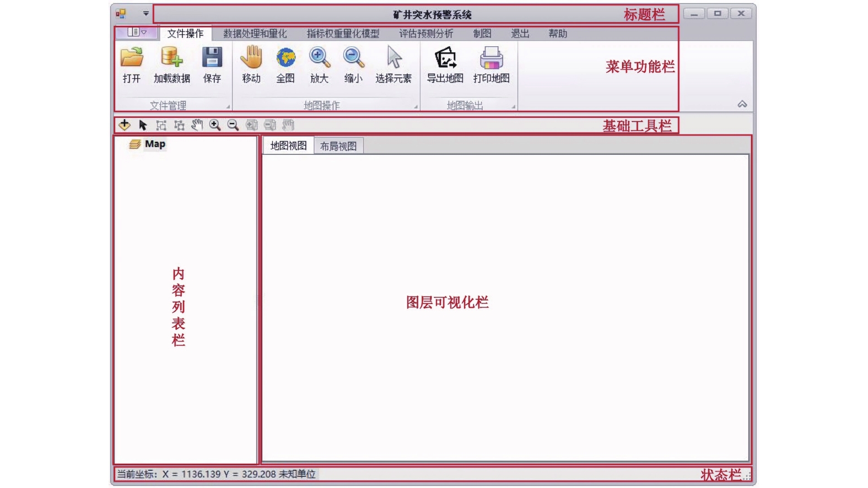Click the 导出地图 export icon
Screen dimensions: 868x488
[445, 58]
